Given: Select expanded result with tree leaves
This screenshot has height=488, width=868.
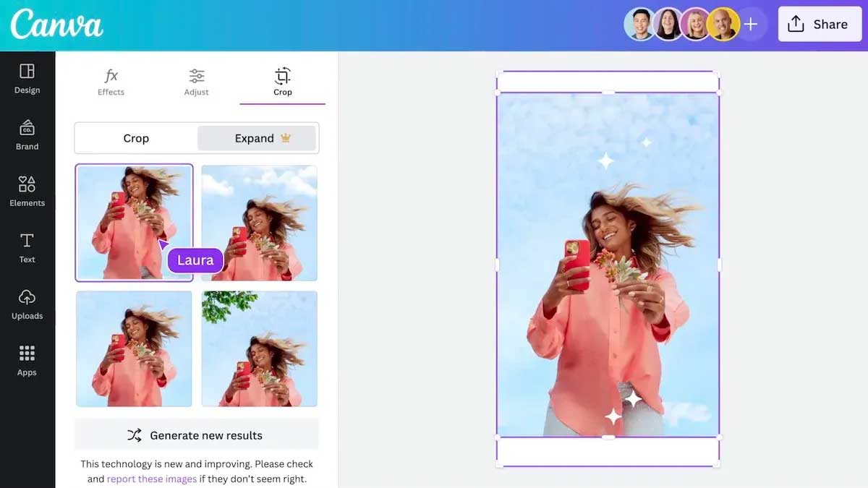Looking at the screenshot, I should [x=259, y=348].
